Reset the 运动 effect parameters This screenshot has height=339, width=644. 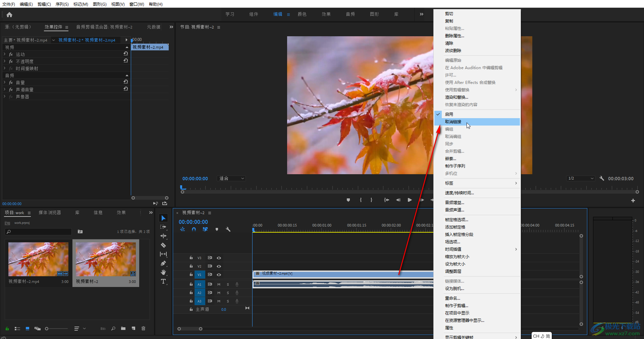[126, 54]
